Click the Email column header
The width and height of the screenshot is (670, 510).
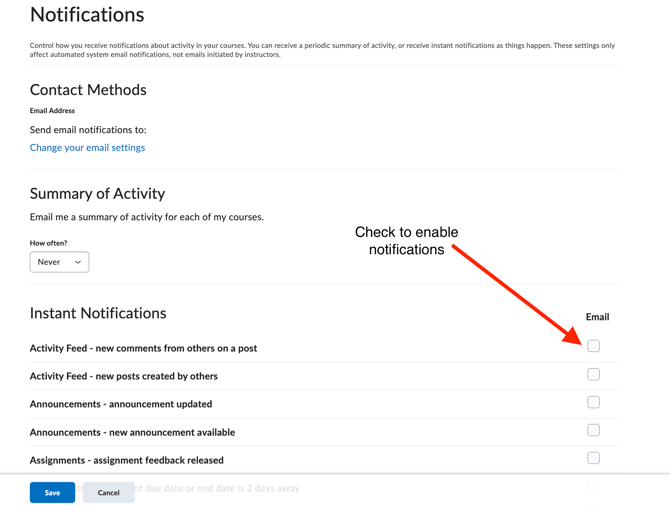click(597, 317)
